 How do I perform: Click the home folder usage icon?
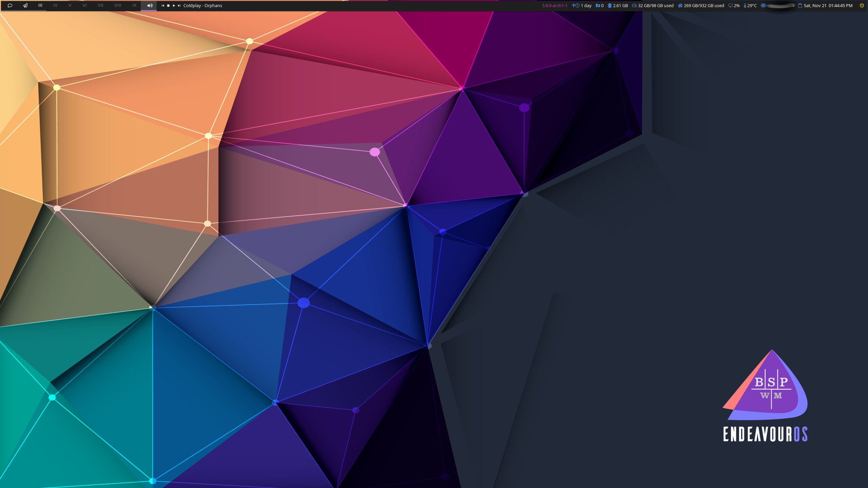point(680,5)
